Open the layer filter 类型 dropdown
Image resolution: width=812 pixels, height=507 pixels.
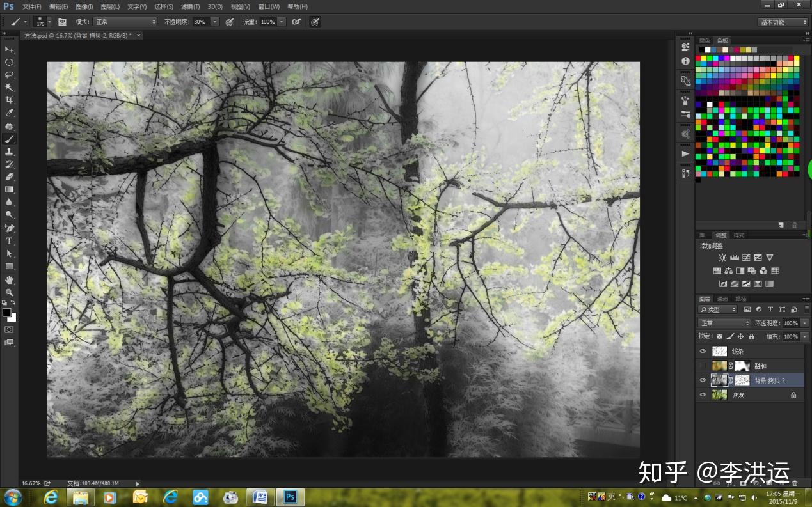tap(717, 309)
